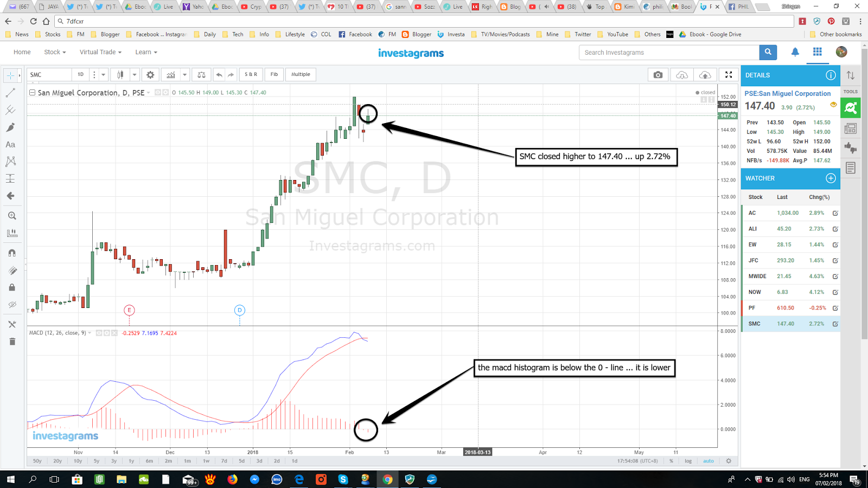
Task: Toggle the watch eye icon for SMC
Action: click(833, 105)
